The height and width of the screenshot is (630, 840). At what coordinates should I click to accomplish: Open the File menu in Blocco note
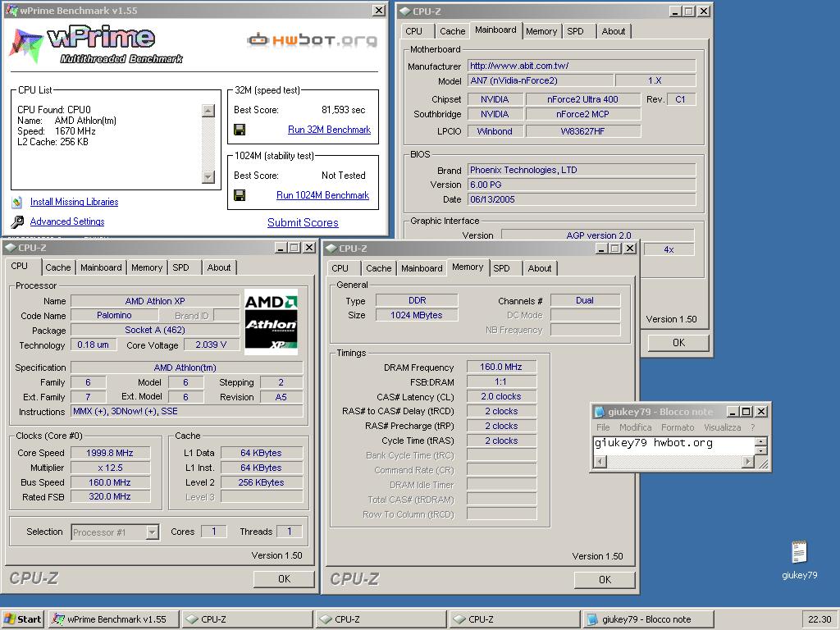tap(603, 427)
